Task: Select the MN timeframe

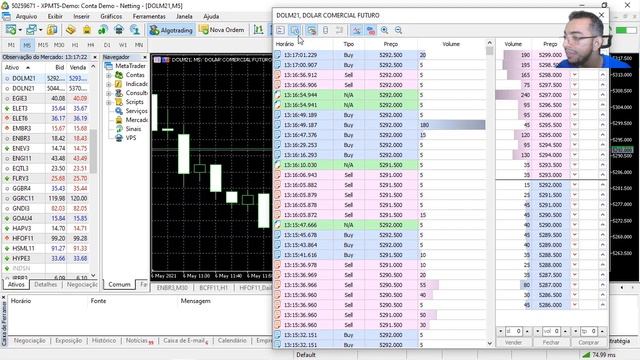Action: pos(139,45)
